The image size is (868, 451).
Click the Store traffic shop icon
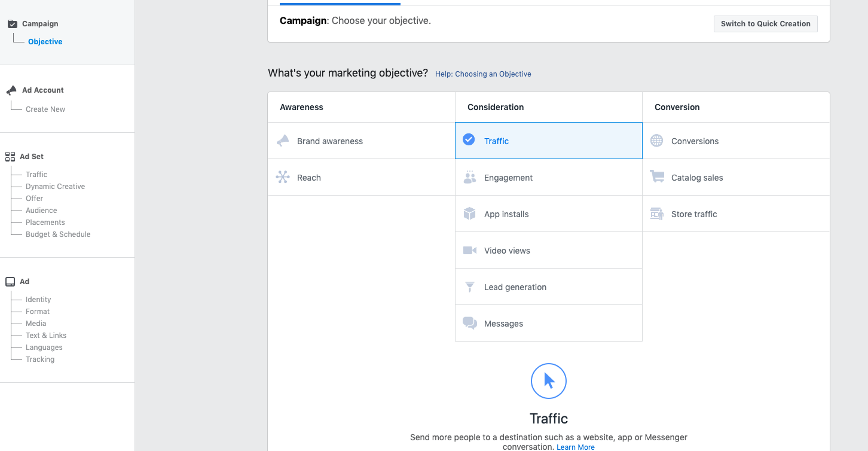click(657, 214)
